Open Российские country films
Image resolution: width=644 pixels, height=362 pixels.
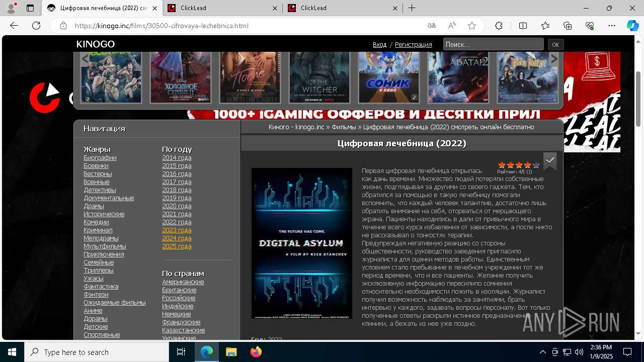coord(179,298)
